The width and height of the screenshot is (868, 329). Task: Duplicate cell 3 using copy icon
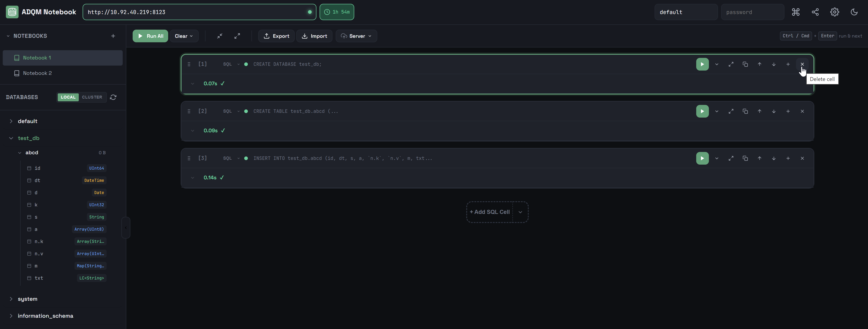click(745, 158)
